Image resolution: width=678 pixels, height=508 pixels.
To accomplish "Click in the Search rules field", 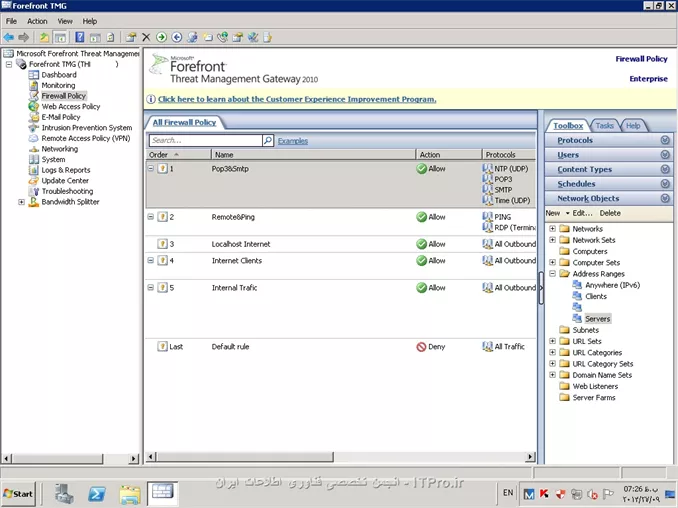I will point(205,141).
